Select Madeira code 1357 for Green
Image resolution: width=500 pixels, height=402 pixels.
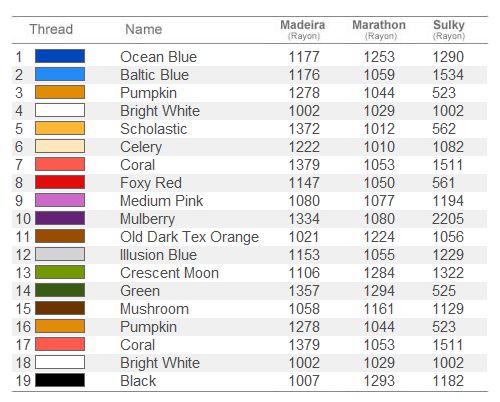click(304, 291)
